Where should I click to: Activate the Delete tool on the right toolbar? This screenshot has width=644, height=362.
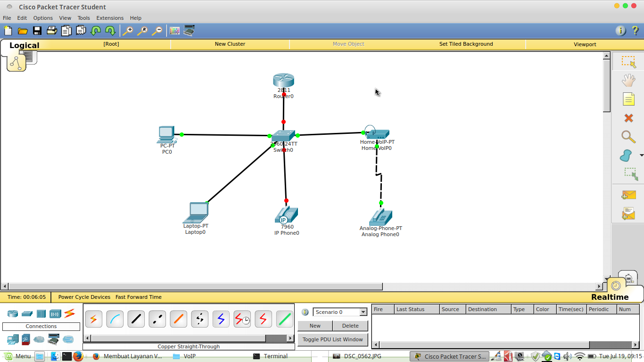click(x=629, y=118)
